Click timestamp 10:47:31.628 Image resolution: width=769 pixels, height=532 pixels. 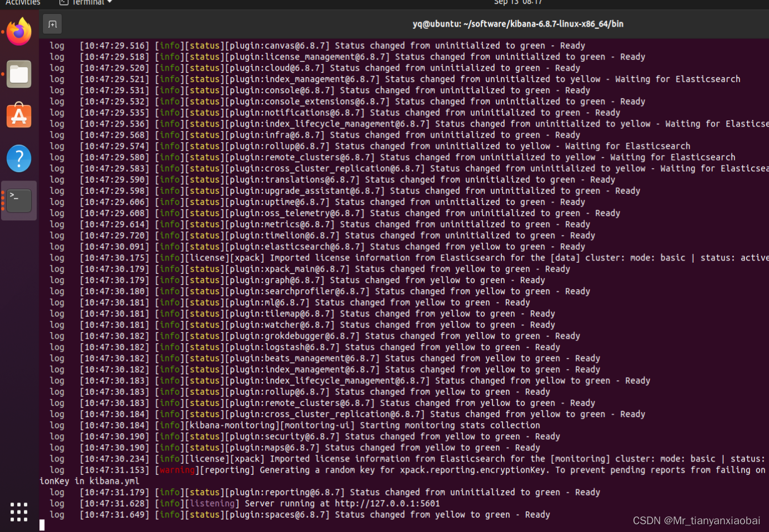pyautogui.click(x=114, y=504)
